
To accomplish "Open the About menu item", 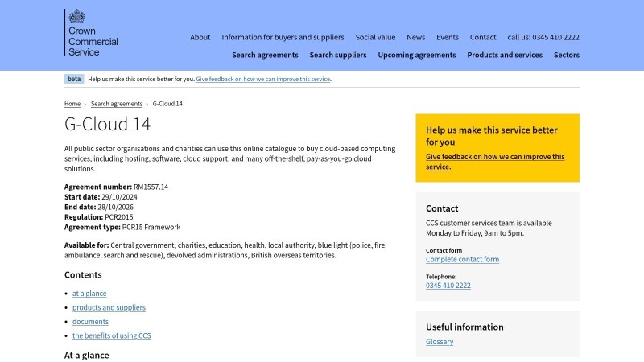I will coord(200,37).
